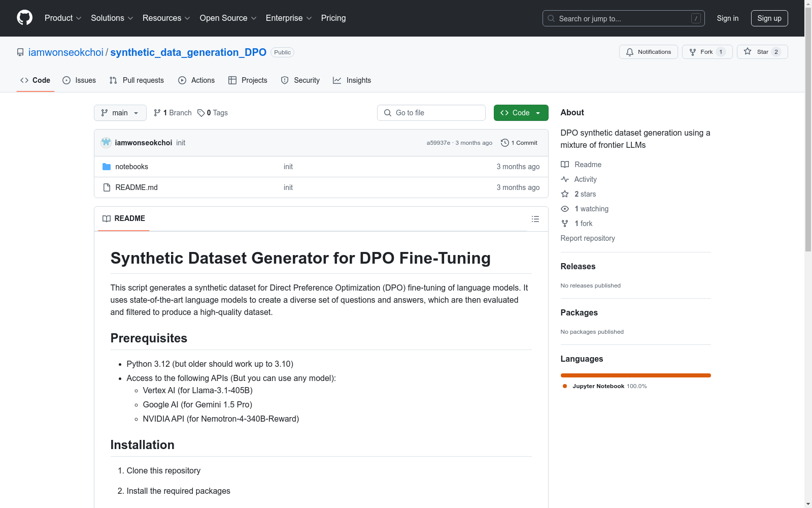Switch to the Projects tab
Viewport: 812px width, 508px height.
coord(248,80)
